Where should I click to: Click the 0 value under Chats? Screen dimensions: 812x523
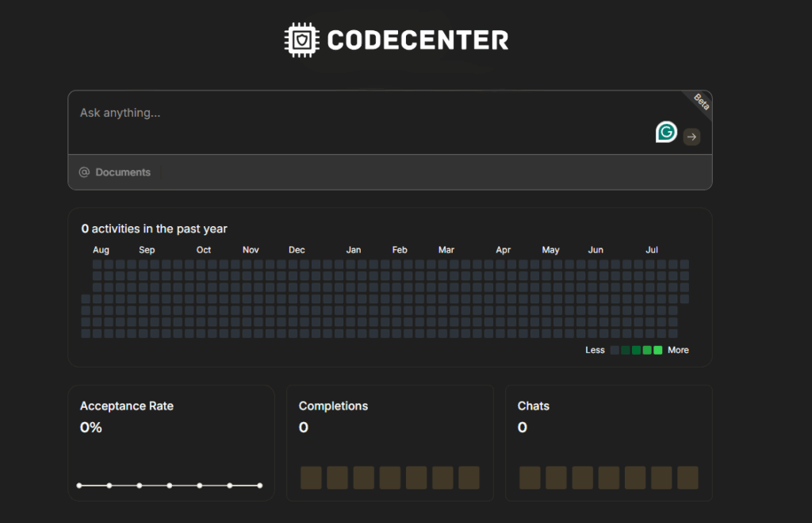click(523, 428)
